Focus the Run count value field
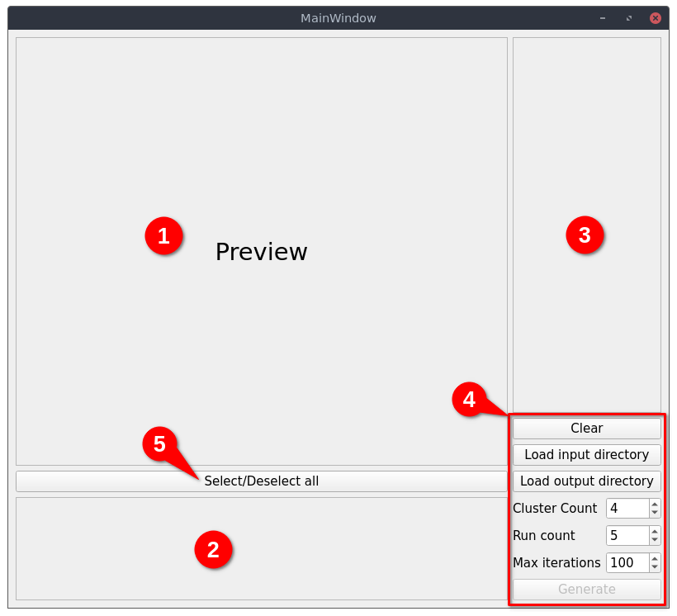The height and width of the screenshot is (616, 677). 627,535
